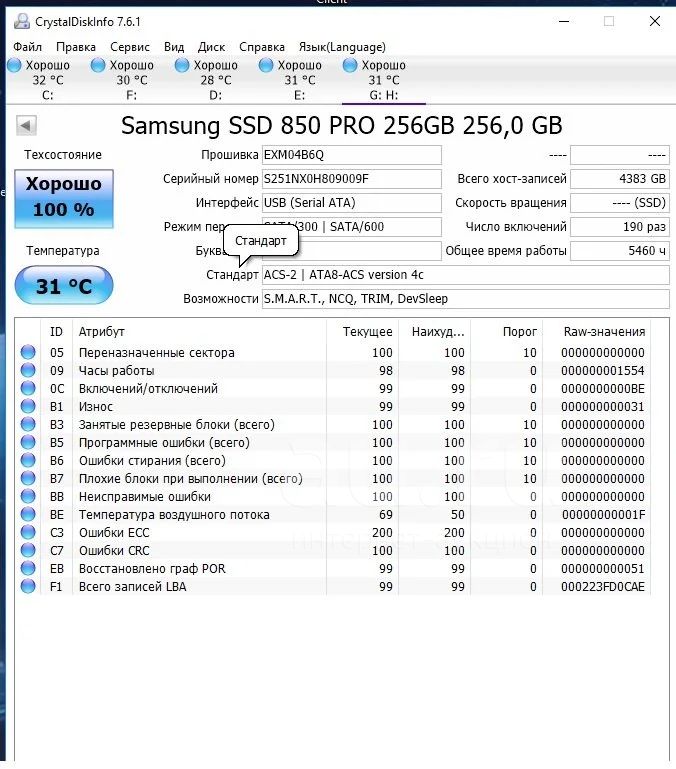Click the serial number field S251NX0H809009F
This screenshot has height=769, width=676.
(352, 179)
